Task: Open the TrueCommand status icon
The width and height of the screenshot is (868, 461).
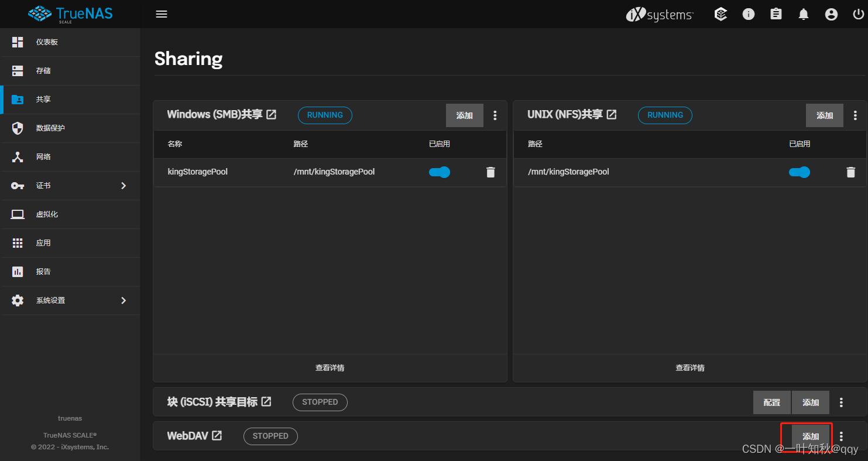Action: click(721, 14)
